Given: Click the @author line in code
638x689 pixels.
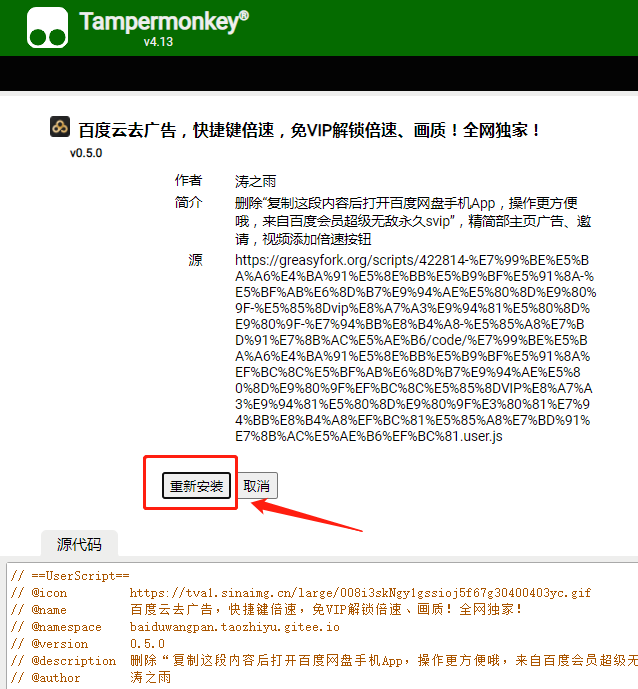Looking at the screenshot, I should click(91, 678).
